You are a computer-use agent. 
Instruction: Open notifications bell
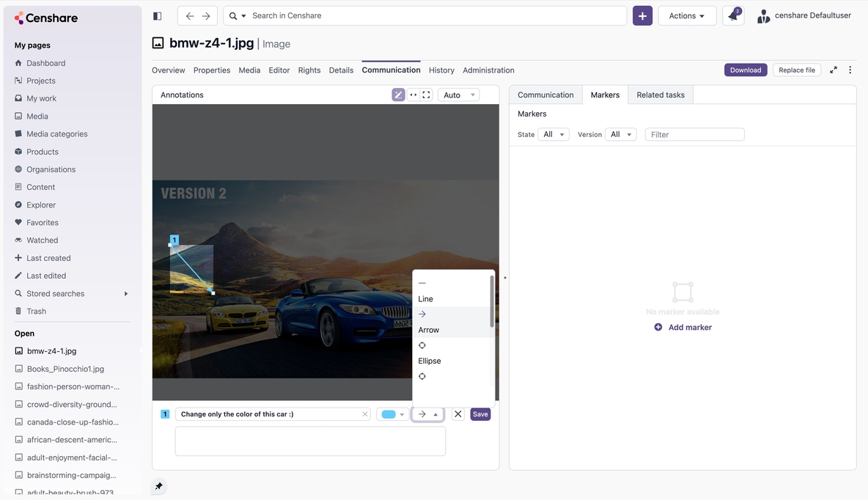point(734,15)
